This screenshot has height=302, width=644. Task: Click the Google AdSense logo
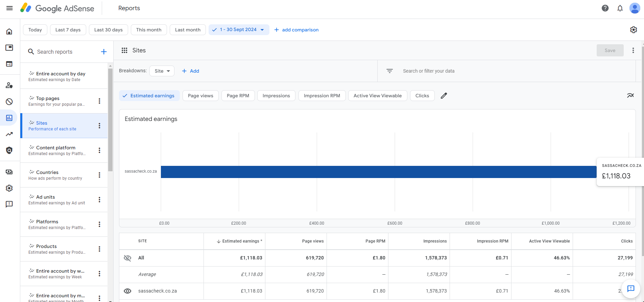57,8
